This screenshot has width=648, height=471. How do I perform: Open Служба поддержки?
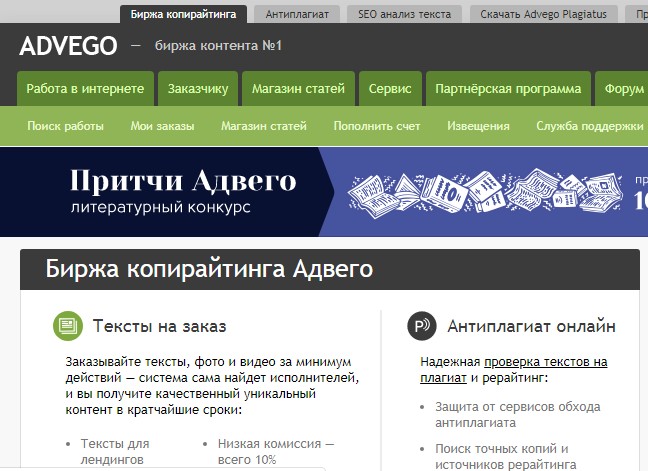click(x=590, y=126)
